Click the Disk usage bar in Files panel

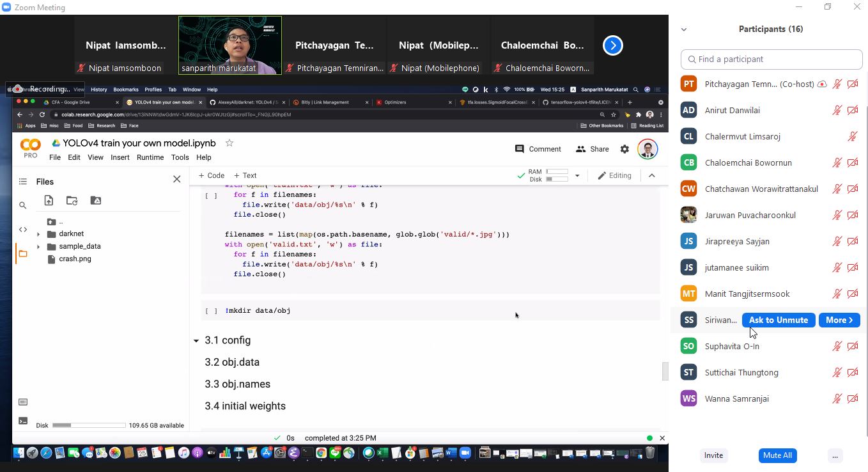coord(89,425)
